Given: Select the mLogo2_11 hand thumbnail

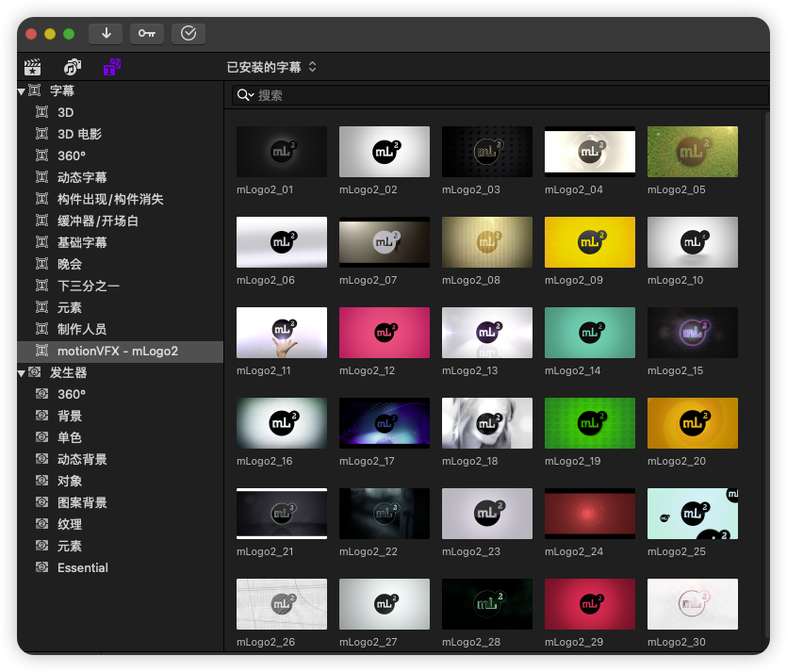Looking at the screenshot, I should [x=282, y=333].
